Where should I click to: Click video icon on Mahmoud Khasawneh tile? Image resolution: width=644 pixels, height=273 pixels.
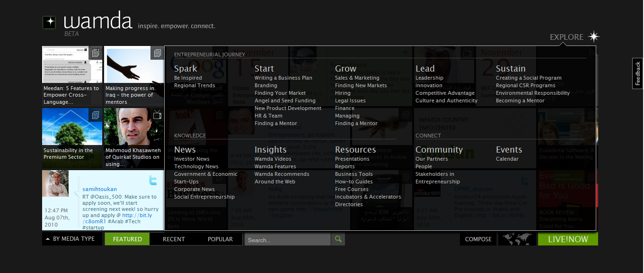158,115
